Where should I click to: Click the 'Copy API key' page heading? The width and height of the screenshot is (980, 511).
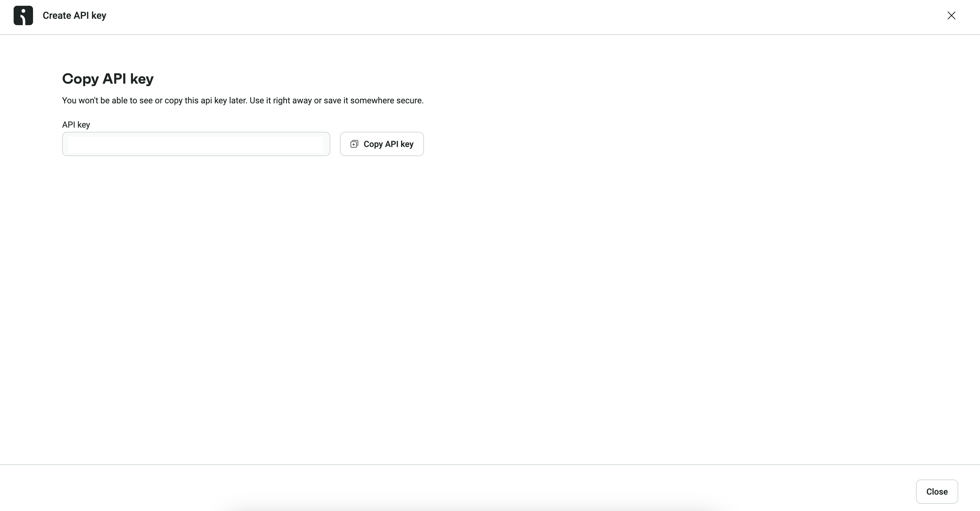[108, 79]
